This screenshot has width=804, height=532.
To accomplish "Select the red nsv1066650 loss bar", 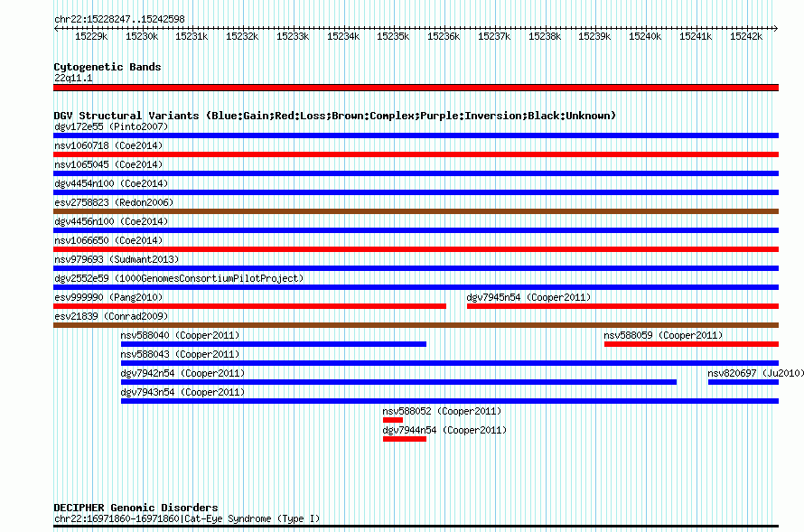I will click(x=416, y=249).
